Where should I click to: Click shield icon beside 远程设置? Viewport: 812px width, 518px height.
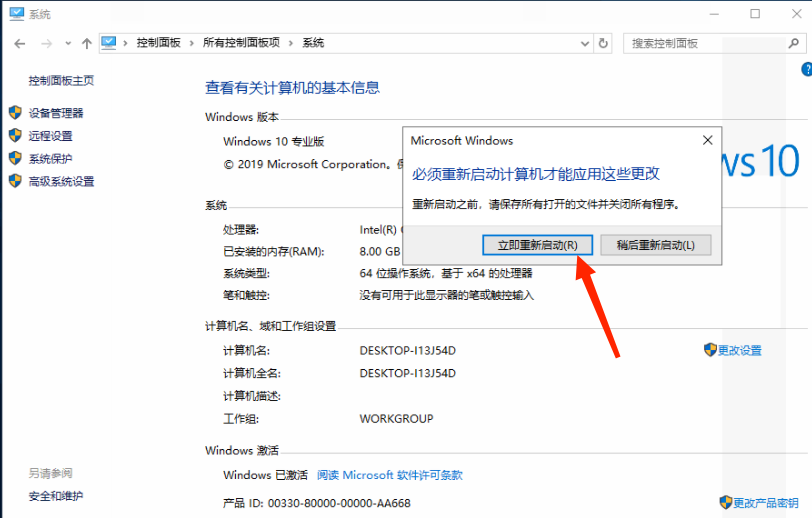click(15, 135)
